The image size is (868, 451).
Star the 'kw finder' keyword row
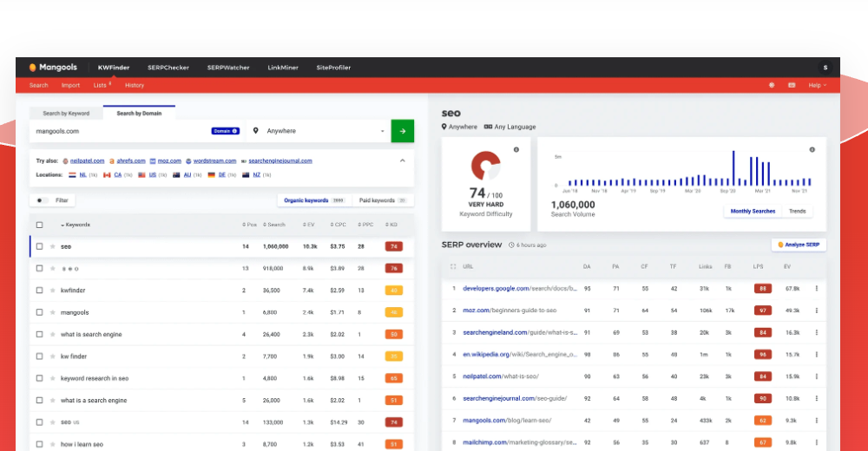point(53,356)
